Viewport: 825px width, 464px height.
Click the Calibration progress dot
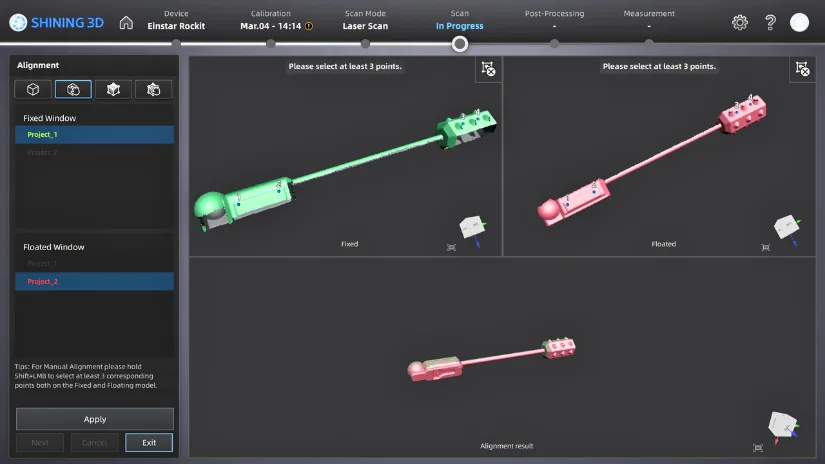[270, 44]
